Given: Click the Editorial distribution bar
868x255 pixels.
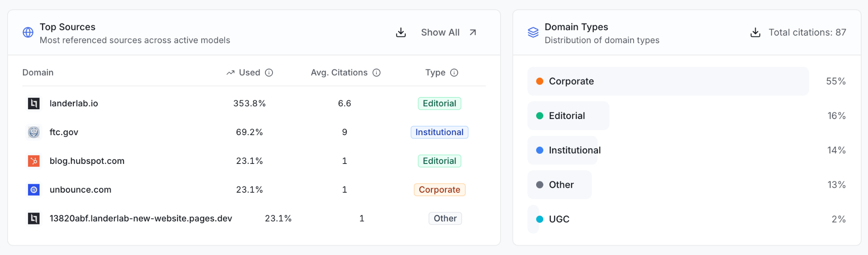Looking at the screenshot, I should point(568,116).
